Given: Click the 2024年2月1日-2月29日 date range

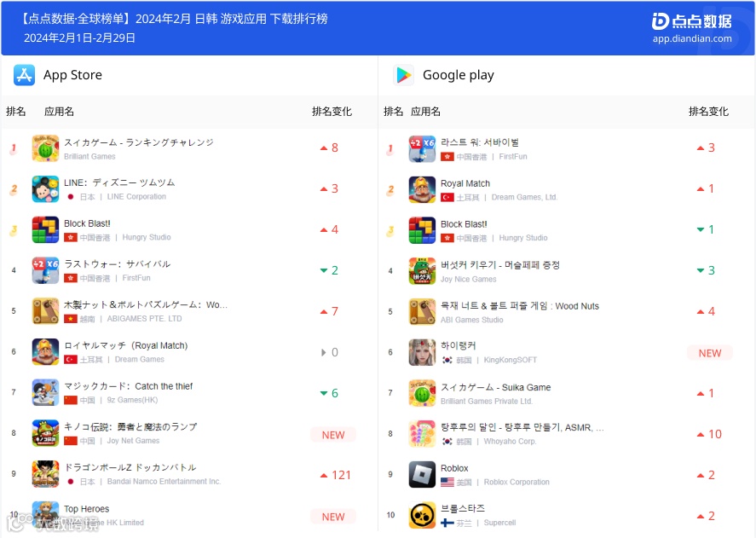Looking at the screenshot, I should [x=79, y=38].
